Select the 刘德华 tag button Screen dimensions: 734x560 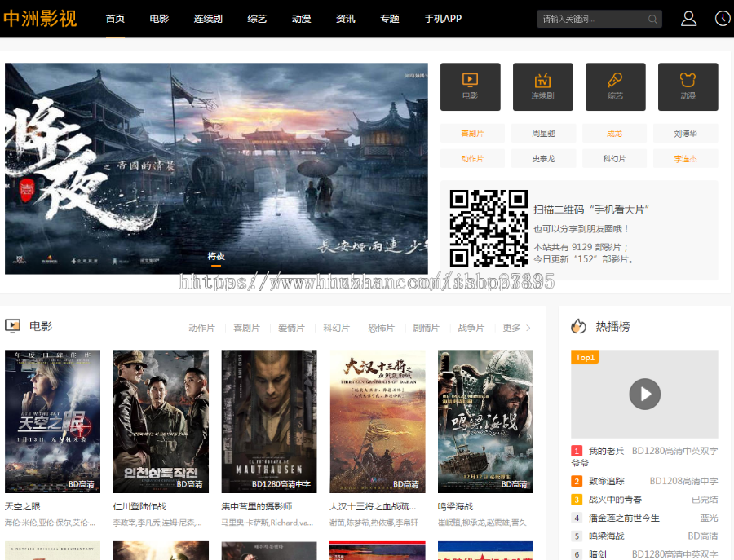pos(686,134)
